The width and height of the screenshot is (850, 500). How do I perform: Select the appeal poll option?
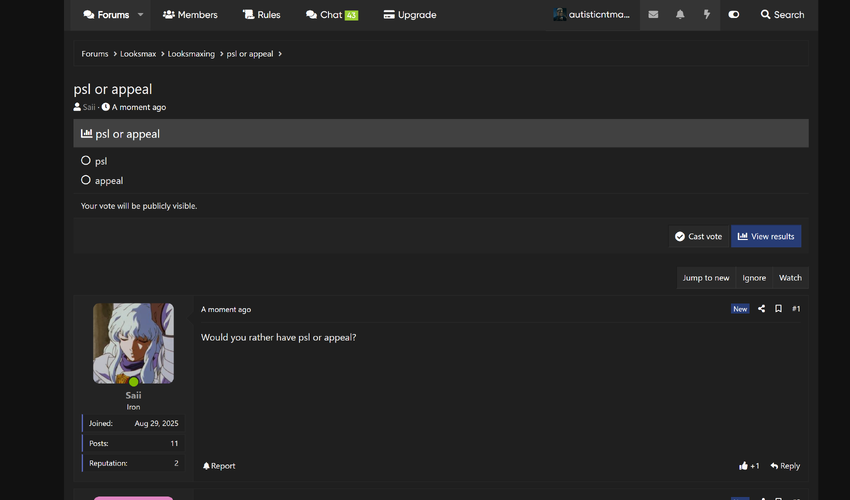tap(86, 180)
